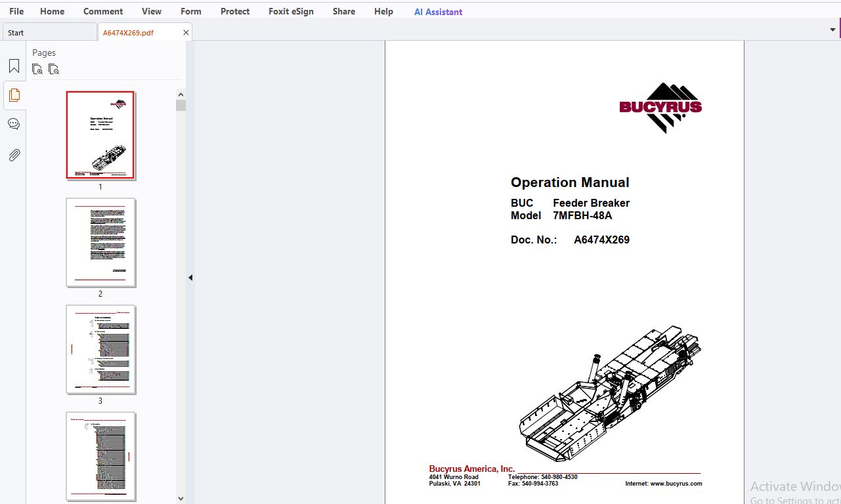Click the Pages panel title
The width and height of the screenshot is (841, 504).
44,52
